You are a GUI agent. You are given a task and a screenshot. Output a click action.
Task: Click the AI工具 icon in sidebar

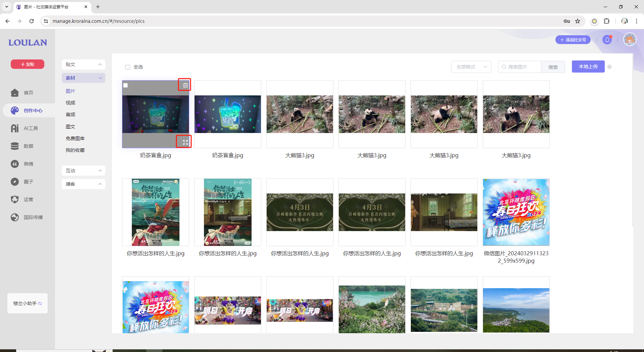[x=15, y=128]
